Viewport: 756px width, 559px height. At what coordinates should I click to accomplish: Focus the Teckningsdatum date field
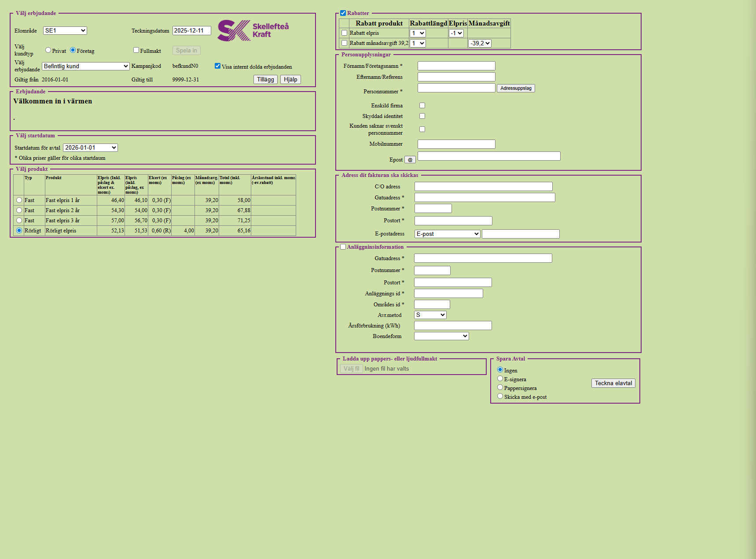[191, 30]
